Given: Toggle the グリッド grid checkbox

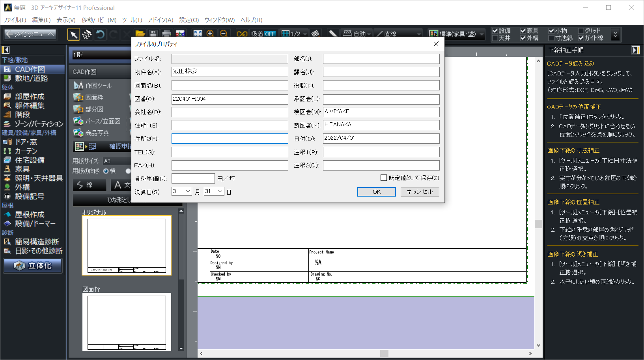Looking at the screenshot, I should click(x=581, y=31).
